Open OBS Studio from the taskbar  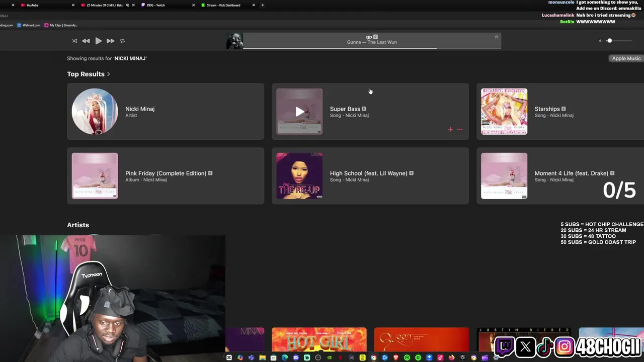coord(318,357)
